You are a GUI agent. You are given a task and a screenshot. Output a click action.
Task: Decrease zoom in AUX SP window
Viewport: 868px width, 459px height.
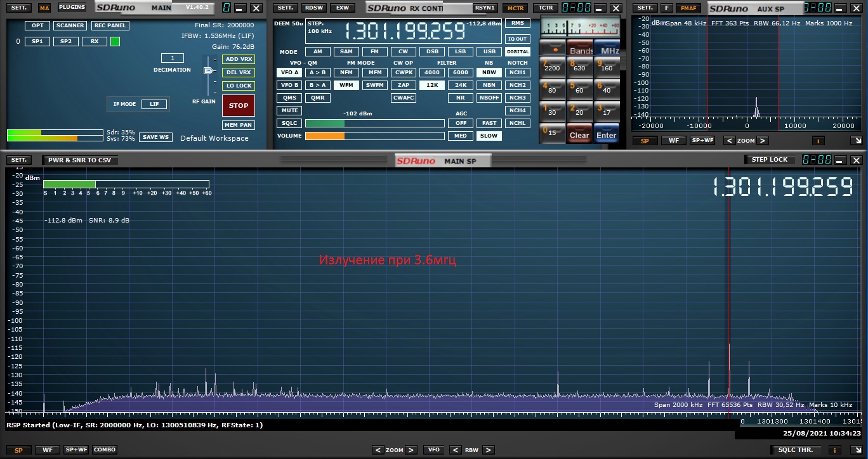(x=730, y=141)
